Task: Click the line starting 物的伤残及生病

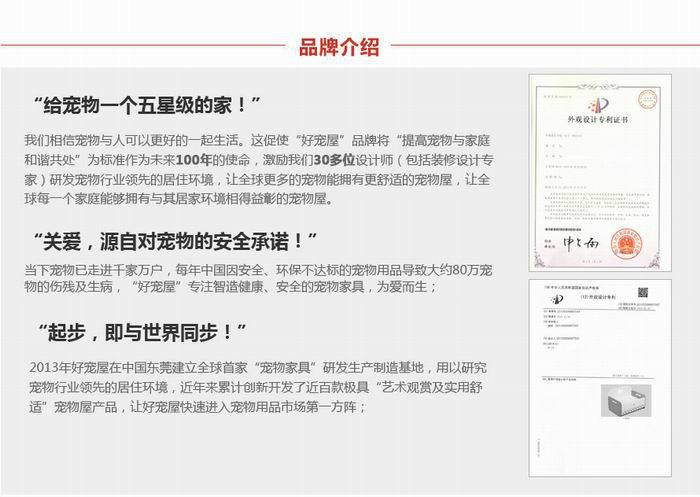Action: pos(231,287)
